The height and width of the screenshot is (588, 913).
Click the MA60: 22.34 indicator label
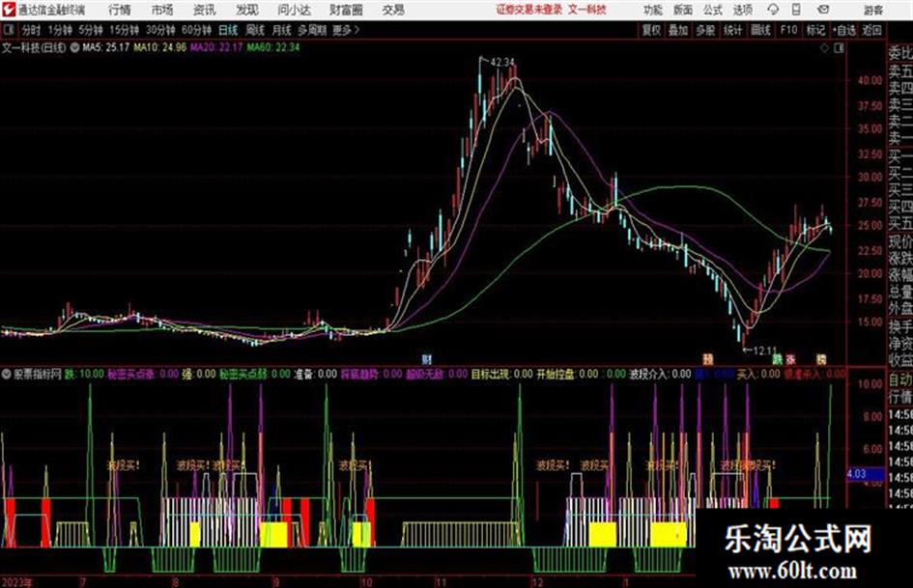272,47
